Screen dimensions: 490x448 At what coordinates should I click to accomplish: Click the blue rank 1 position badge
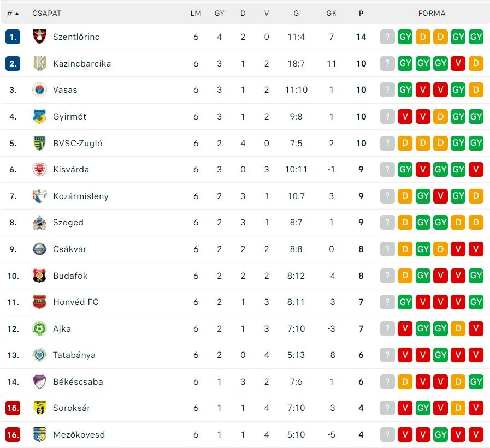click(13, 37)
